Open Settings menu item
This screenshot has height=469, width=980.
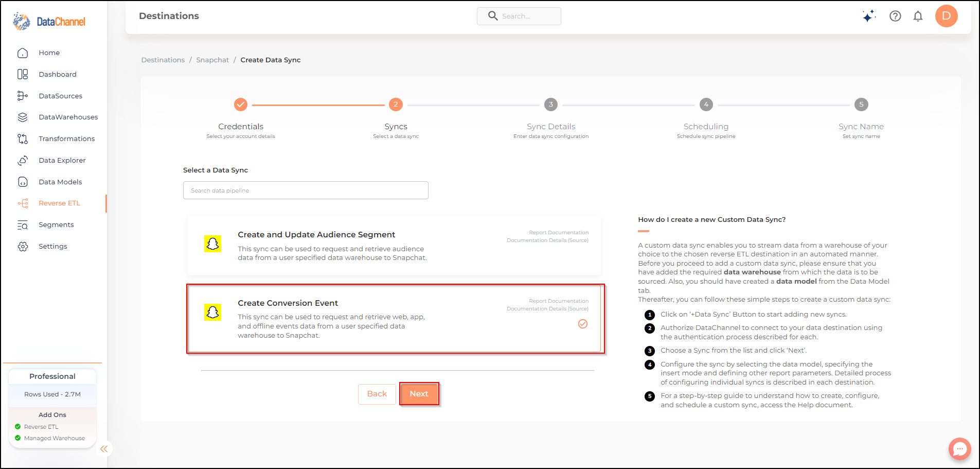click(52, 247)
